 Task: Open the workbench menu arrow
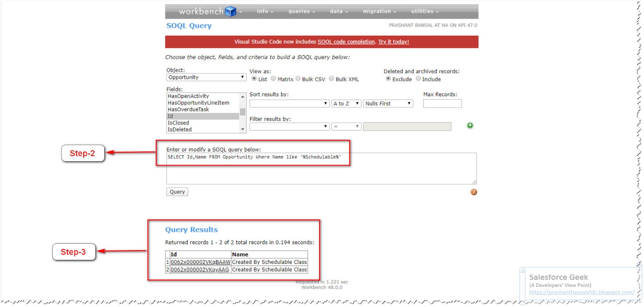point(241,12)
